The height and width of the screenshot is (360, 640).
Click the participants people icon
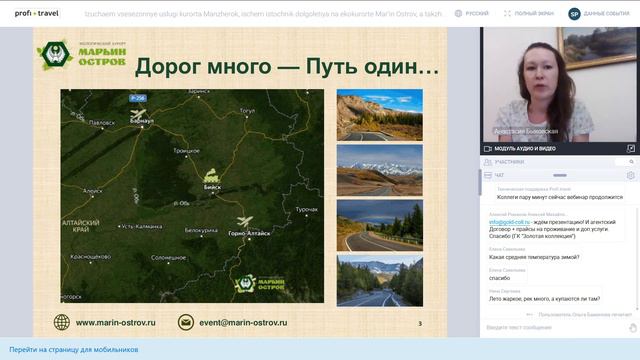[488, 162]
